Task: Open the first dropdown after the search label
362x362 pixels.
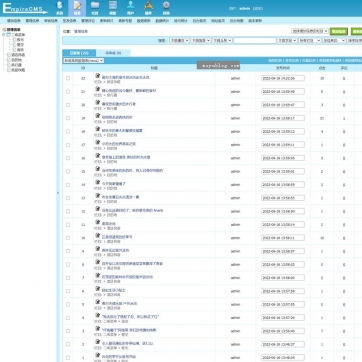Action: [179, 40]
